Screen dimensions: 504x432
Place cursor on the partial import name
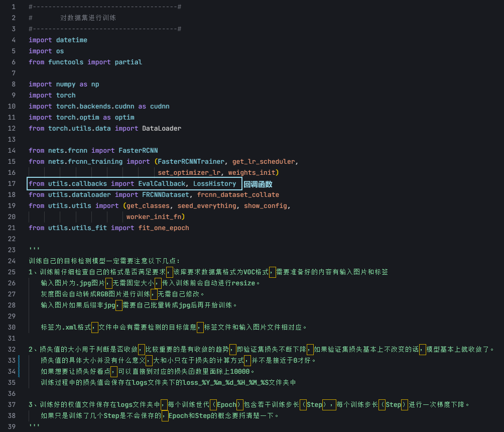pyautogui.click(x=128, y=62)
